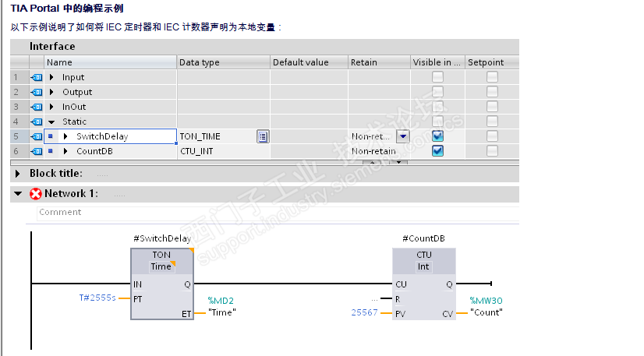Click the Output row interface tag icon
644x356 pixels.
click(x=37, y=92)
